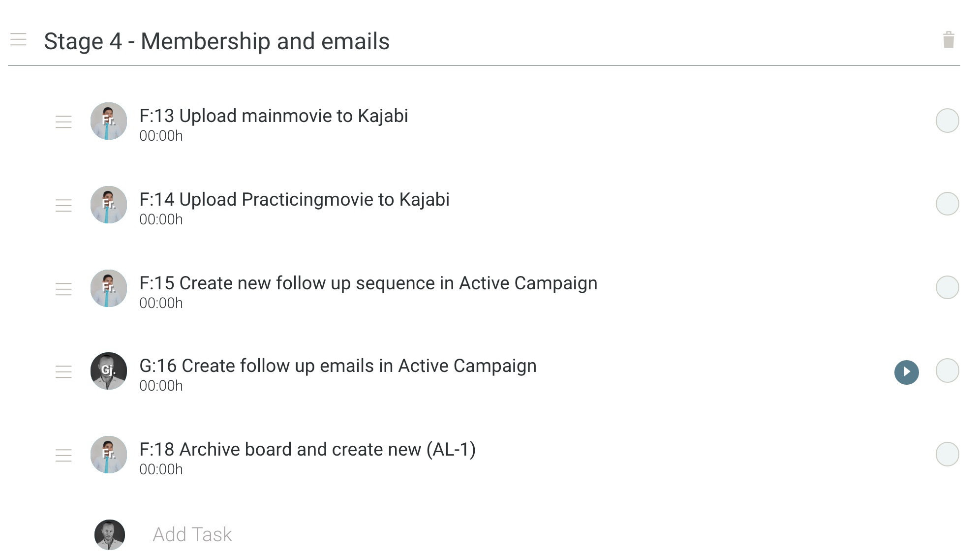Mark G:16 Create follow up emails done
Screen dimensions: 980x554
(x=947, y=370)
